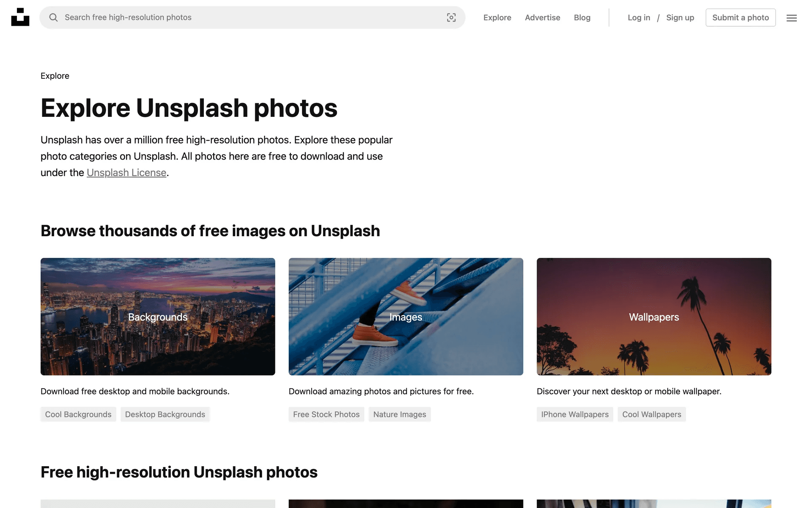Select the iPhone Wallpapers tag
This screenshot has height=508, width=812.
(574, 414)
